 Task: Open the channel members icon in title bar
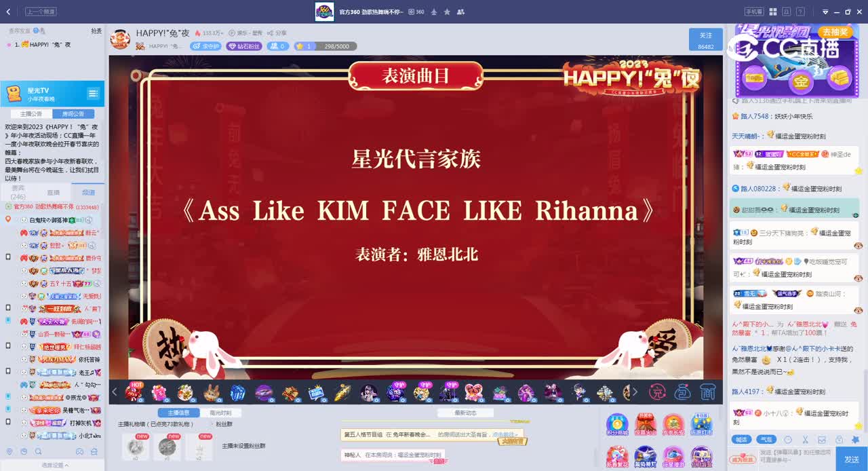(461, 12)
